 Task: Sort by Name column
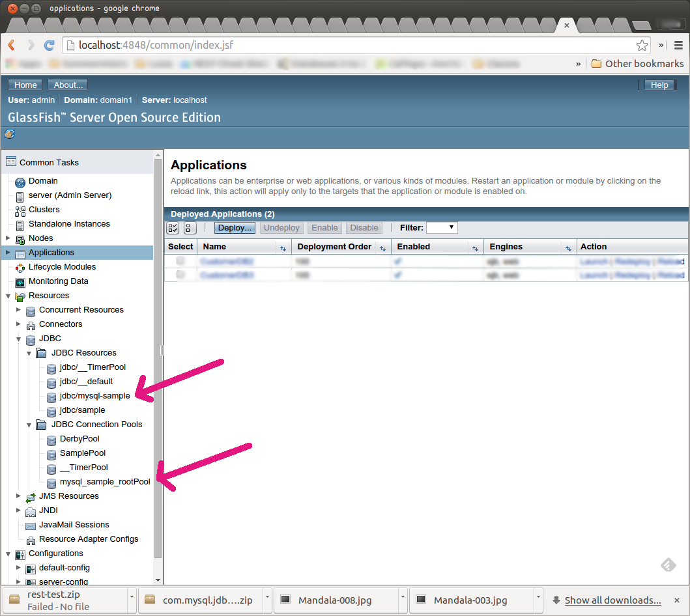point(283,249)
